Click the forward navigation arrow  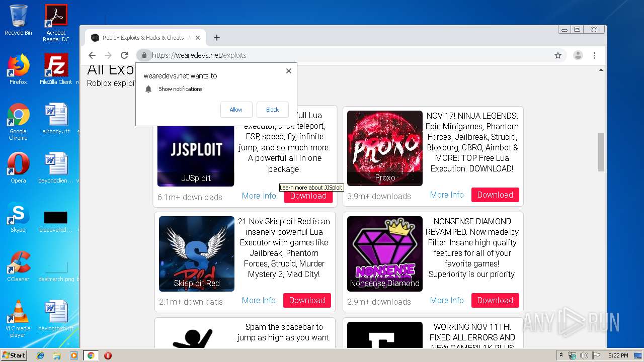tap(108, 55)
